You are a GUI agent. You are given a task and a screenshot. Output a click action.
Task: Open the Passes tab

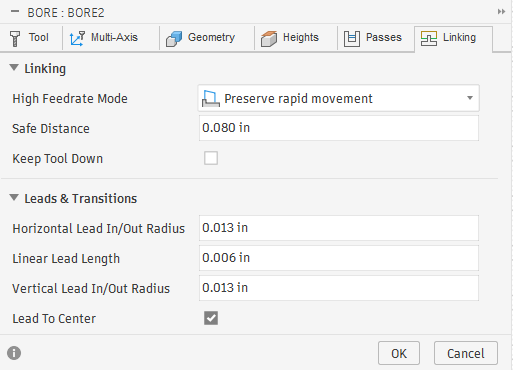(376, 38)
